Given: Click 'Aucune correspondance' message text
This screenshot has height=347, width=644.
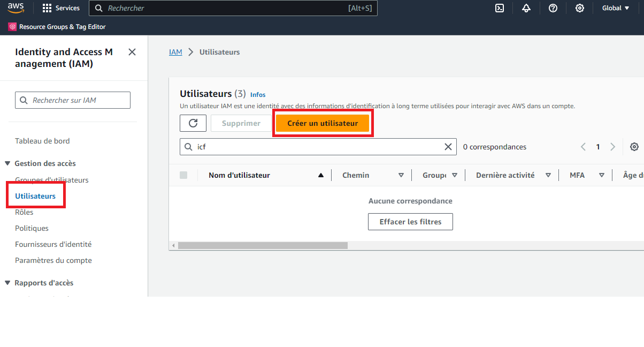Looking at the screenshot, I should 410,201.
